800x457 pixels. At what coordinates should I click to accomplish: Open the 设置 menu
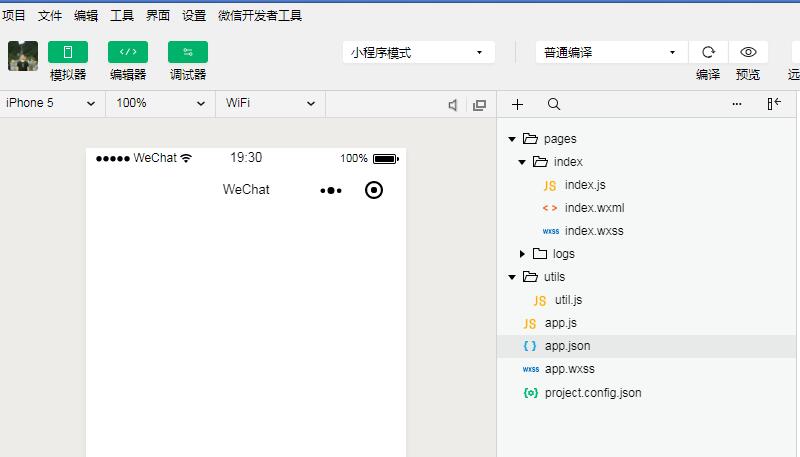pos(194,16)
